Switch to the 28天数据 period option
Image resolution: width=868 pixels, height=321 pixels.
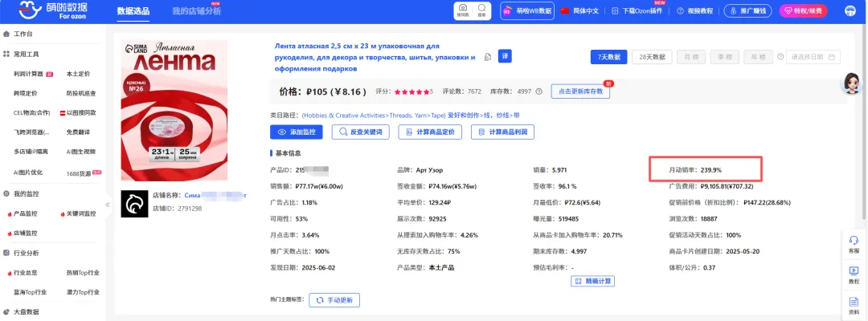[x=652, y=57]
